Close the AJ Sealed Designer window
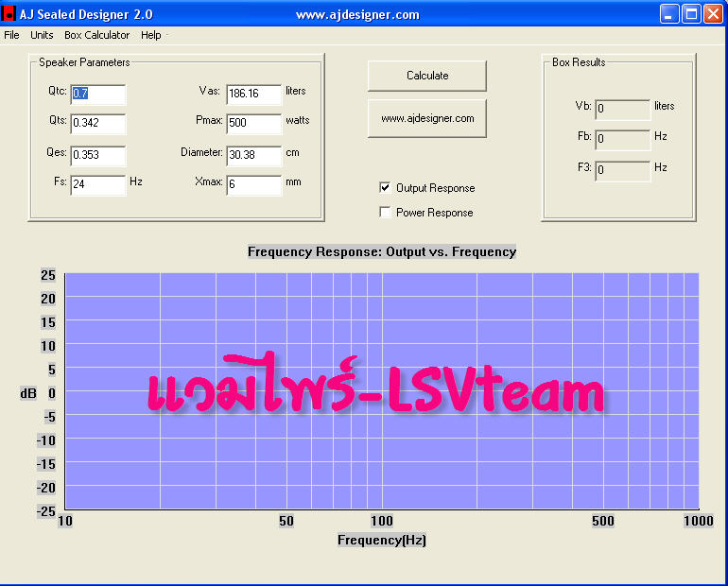The width and height of the screenshot is (728, 586). pyautogui.click(x=713, y=14)
